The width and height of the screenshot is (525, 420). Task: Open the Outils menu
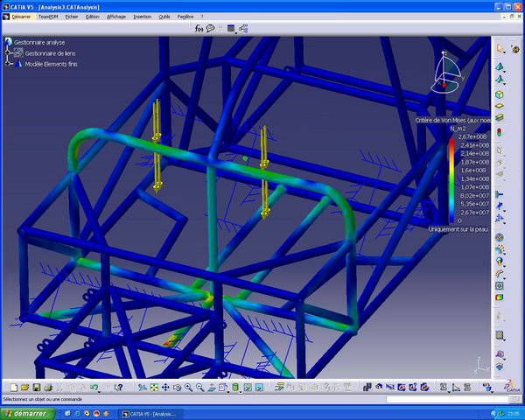click(164, 17)
